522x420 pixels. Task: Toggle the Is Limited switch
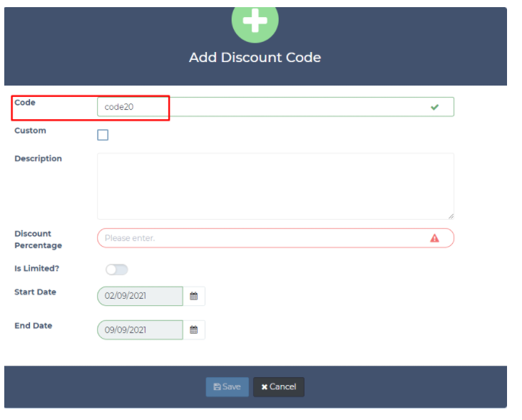pos(116,270)
